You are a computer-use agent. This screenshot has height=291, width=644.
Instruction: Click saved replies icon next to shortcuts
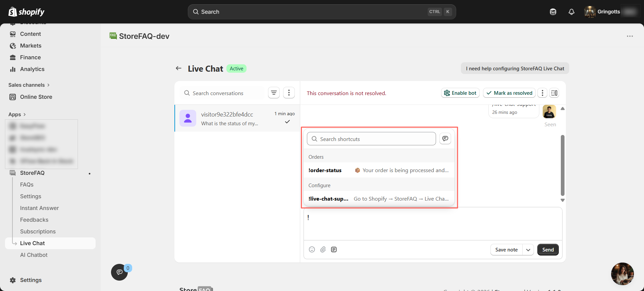coord(445,139)
